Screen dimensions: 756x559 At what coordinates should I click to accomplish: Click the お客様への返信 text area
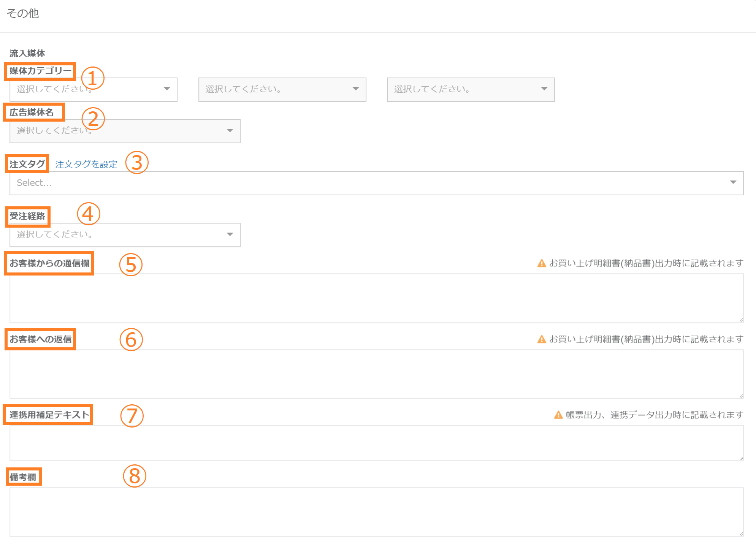coord(376,374)
